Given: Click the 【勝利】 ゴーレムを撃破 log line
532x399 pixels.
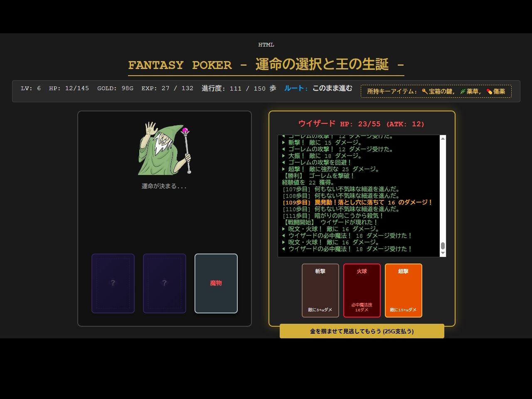Looking at the screenshot, I should (x=318, y=176).
